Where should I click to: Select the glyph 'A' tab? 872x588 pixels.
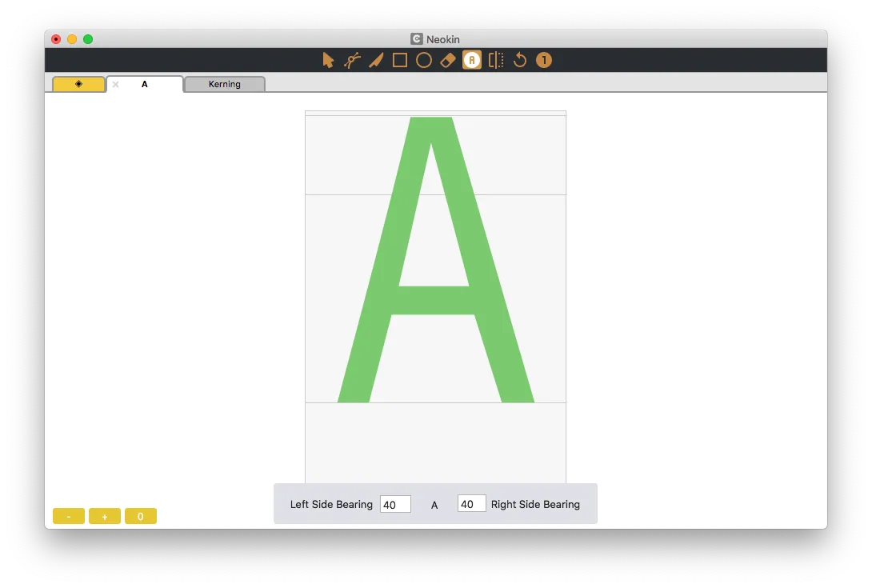[x=144, y=83]
